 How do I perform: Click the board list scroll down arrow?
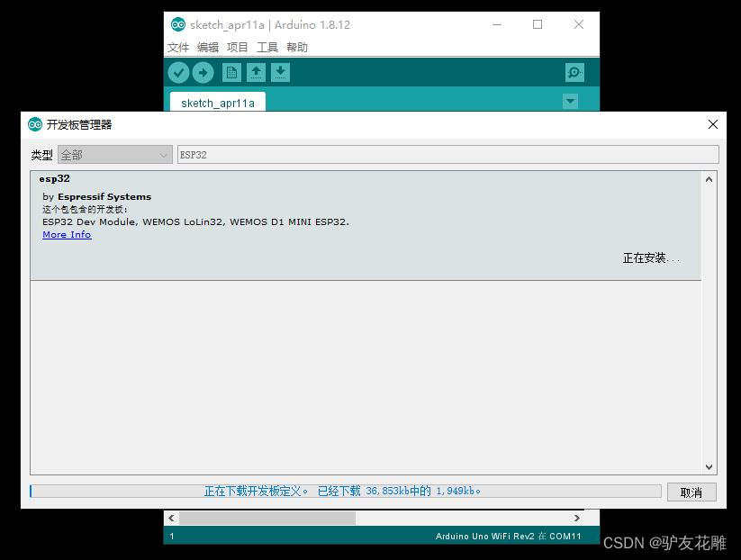[x=709, y=467]
